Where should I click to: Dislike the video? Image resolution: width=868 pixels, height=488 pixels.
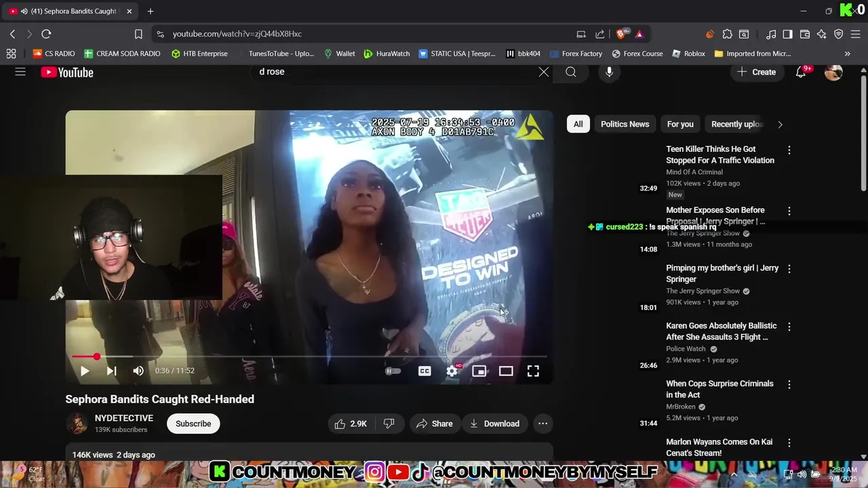(389, 424)
